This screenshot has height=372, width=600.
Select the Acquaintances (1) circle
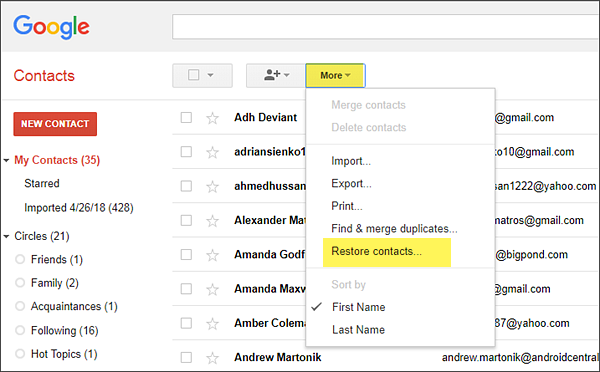point(74,307)
